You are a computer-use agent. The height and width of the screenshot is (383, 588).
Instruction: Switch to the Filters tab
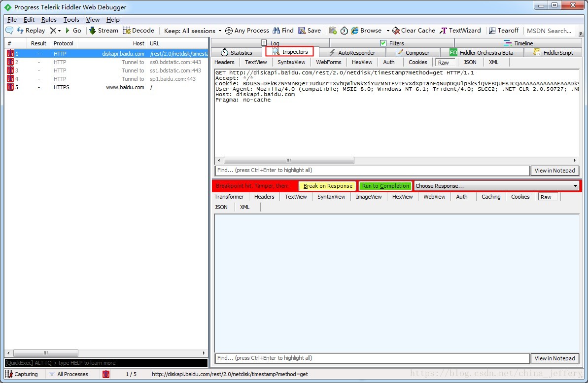tap(392, 43)
